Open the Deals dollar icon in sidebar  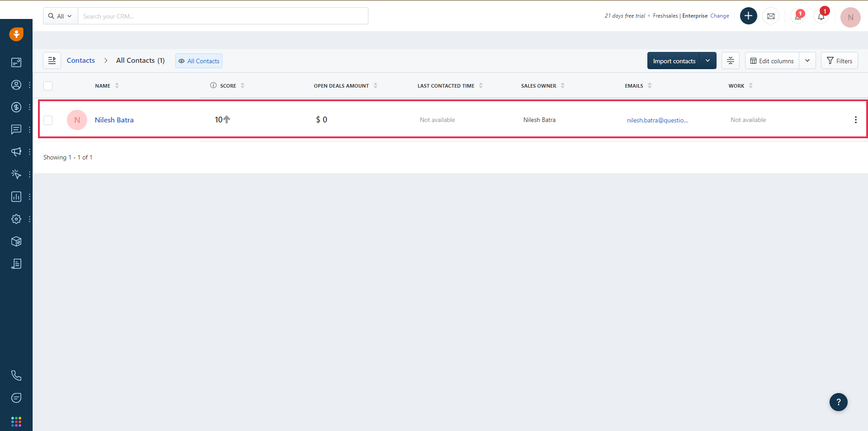click(16, 107)
